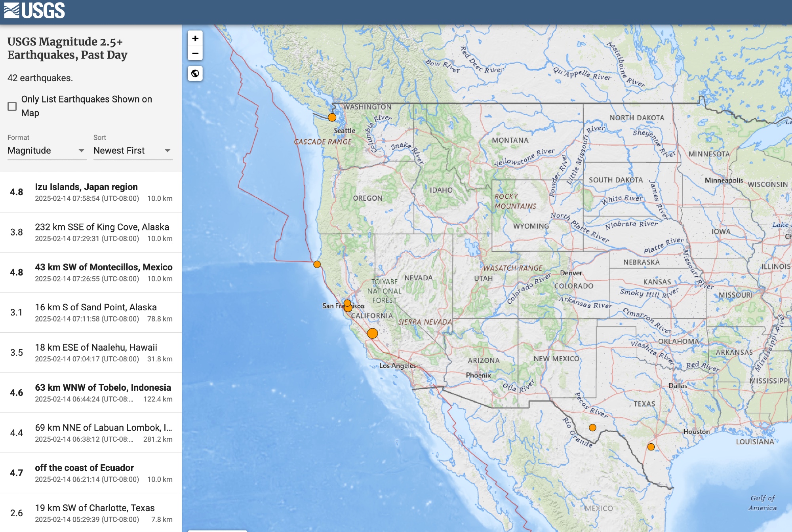Click the Sort dropdown arrow
The width and height of the screenshot is (792, 532).
(x=168, y=151)
